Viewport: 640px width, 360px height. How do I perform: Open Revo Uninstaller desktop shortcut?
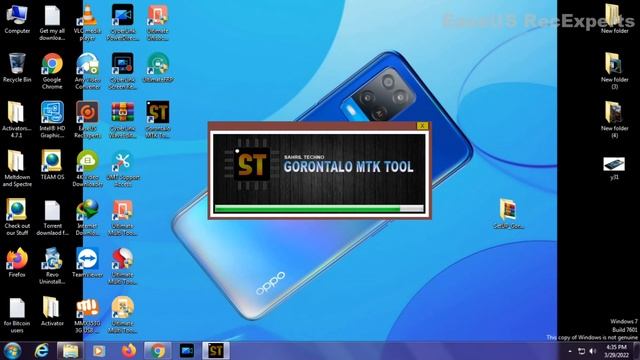point(52,265)
